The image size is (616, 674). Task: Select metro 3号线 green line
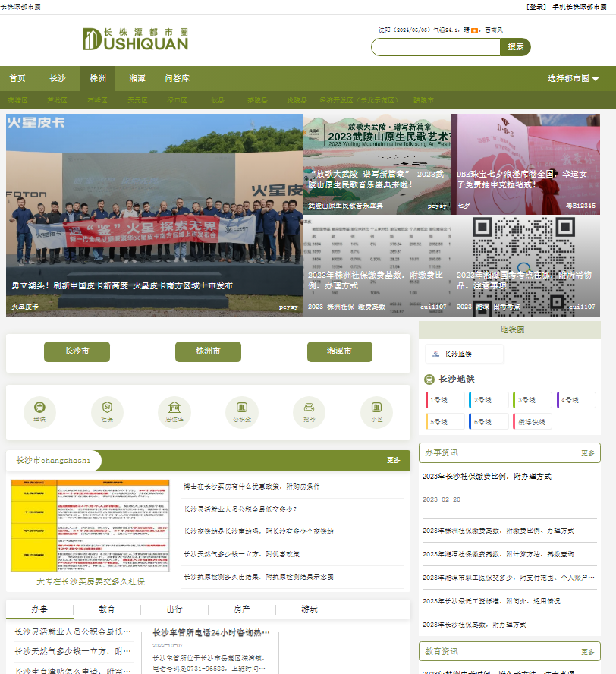coord(533,400)
